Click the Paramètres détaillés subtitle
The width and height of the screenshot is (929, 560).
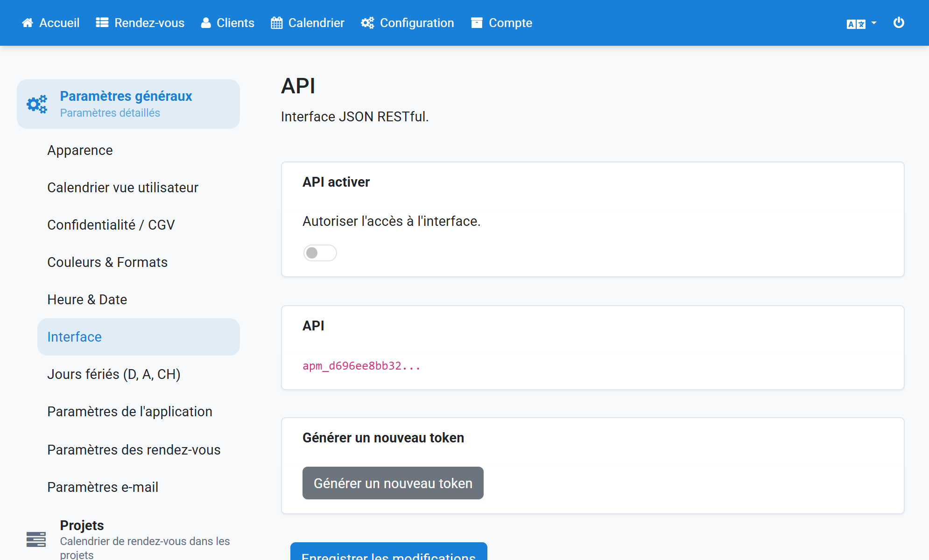click(x=110, y=113)
